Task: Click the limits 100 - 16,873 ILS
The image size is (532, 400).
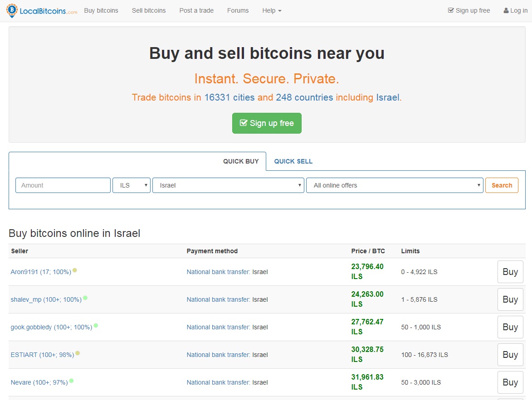Action: pyautogui.click(x=425, y=355)
